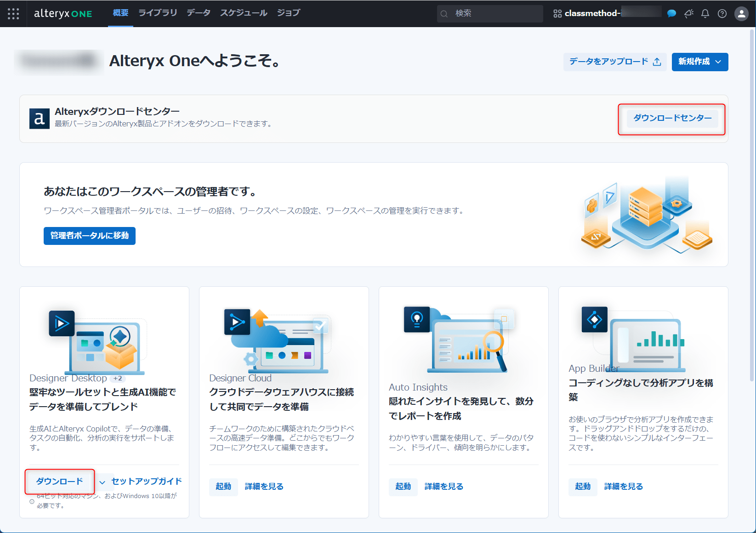Open the chat support bubble
756x533 pixels.
click(671, 14)
